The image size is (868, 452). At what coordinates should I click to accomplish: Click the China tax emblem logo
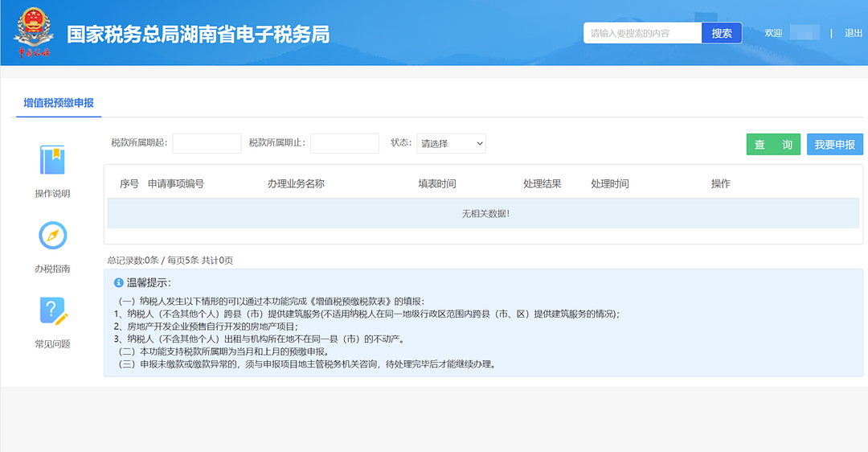34,32
